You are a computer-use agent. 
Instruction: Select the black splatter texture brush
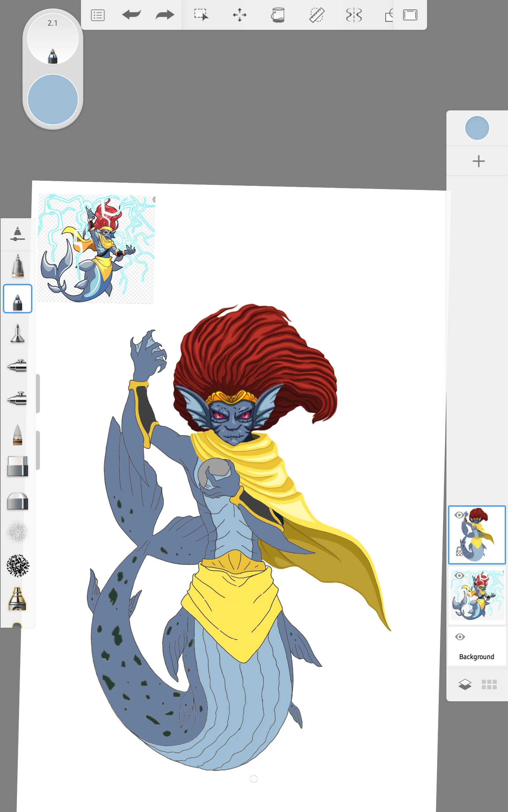[x=17, y=566]
